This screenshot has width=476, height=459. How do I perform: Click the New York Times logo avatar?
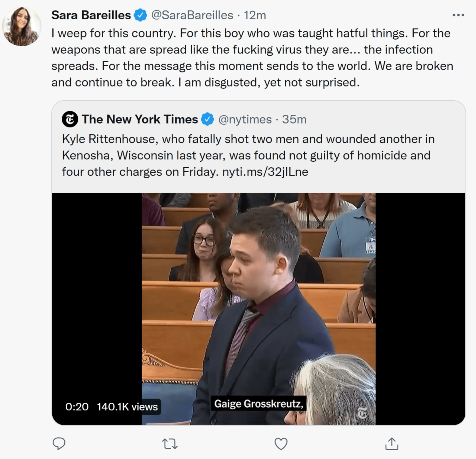pos(70,119)
